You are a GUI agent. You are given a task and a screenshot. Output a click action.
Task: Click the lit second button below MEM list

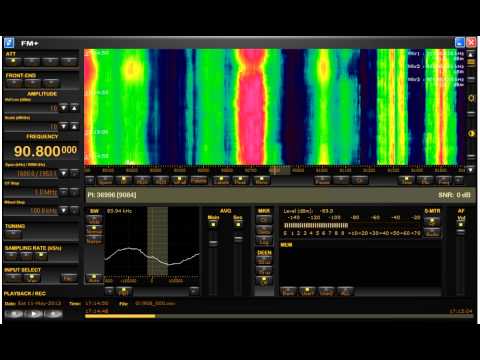point(308,292)
